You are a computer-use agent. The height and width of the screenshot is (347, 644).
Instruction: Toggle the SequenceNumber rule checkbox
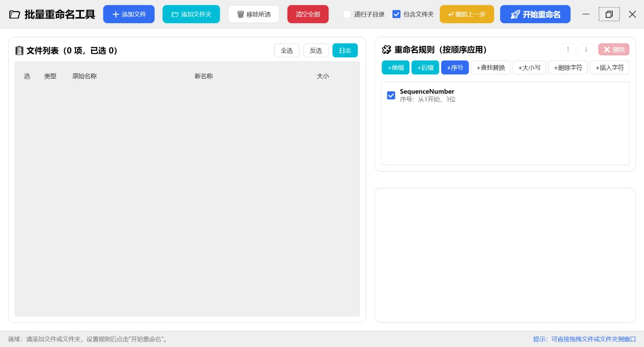[x=391, y=96]
